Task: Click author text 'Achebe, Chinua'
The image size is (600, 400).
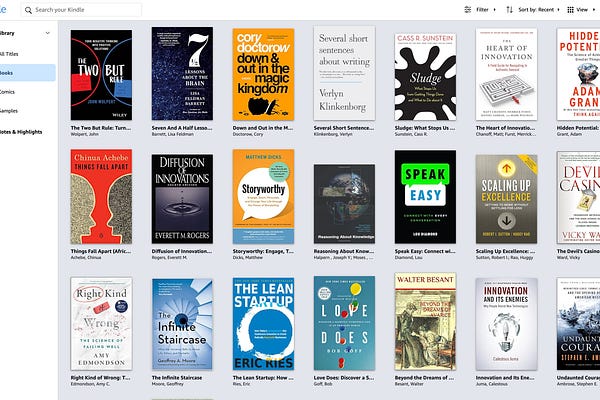Action: tap(86, 258)
